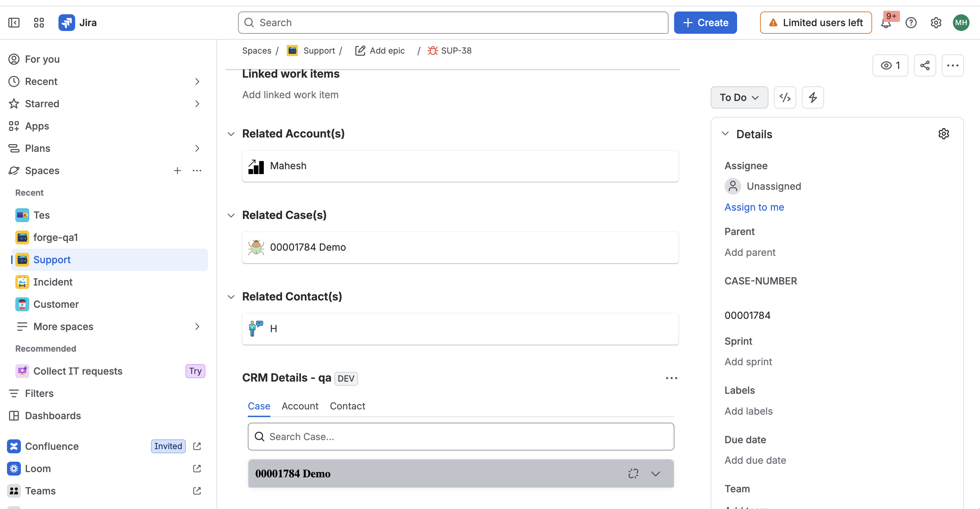
Task: Toggle the watch eye button
Action: point(890,65)
